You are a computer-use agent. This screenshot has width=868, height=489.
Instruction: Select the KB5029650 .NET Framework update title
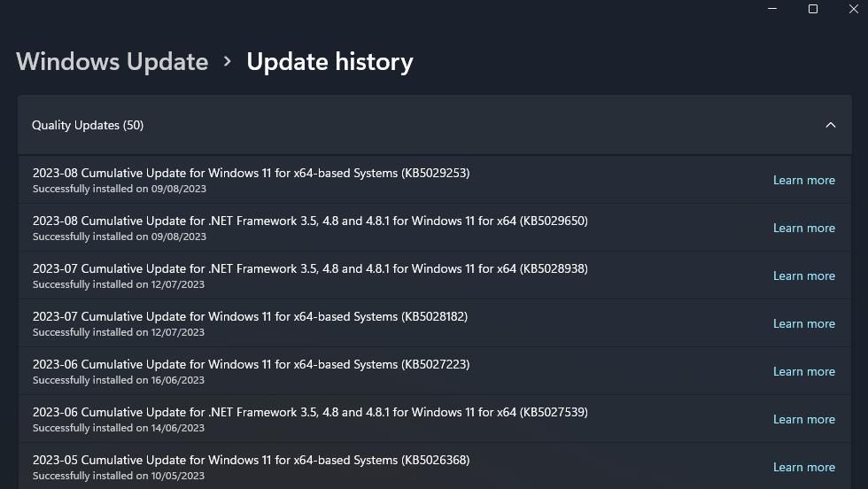coord(310,221)
